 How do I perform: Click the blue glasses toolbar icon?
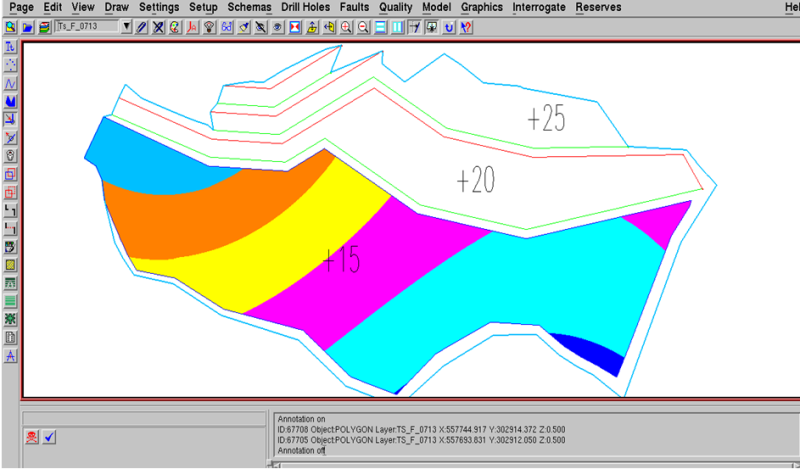coord(227,27)
